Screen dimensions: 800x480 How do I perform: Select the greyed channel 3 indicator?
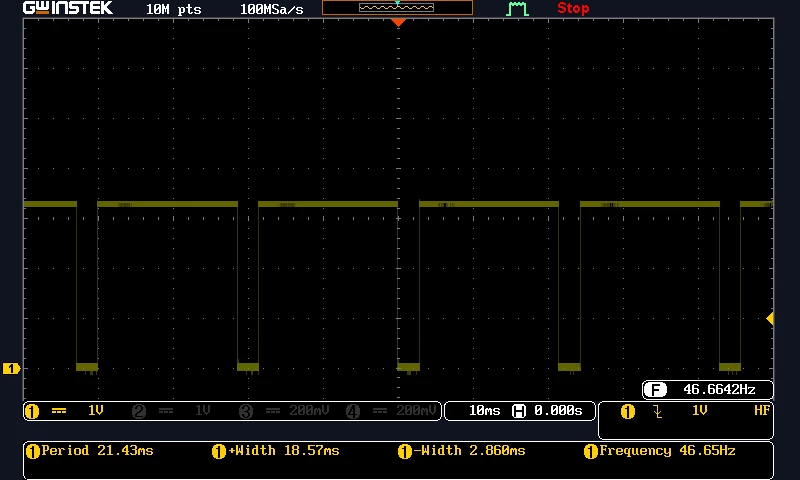coord(246,411)
